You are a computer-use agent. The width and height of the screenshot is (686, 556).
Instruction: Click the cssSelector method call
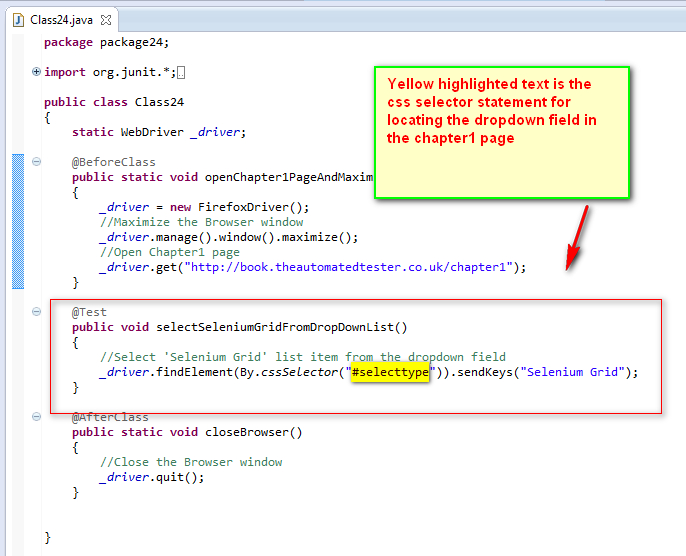click(300, 372)
